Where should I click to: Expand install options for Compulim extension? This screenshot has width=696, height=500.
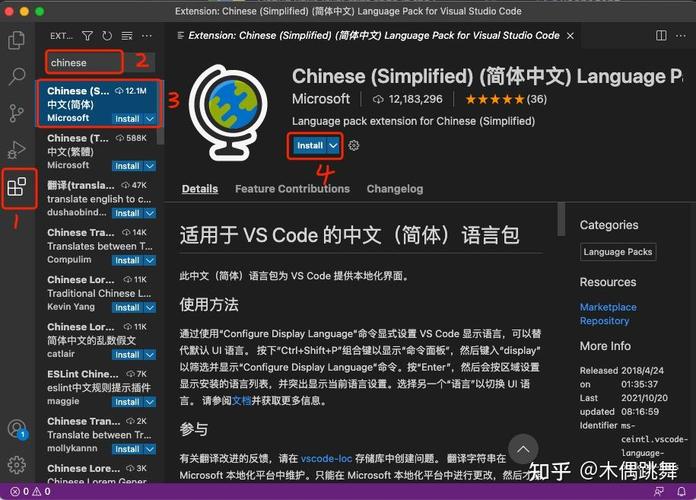pos(150,260)
